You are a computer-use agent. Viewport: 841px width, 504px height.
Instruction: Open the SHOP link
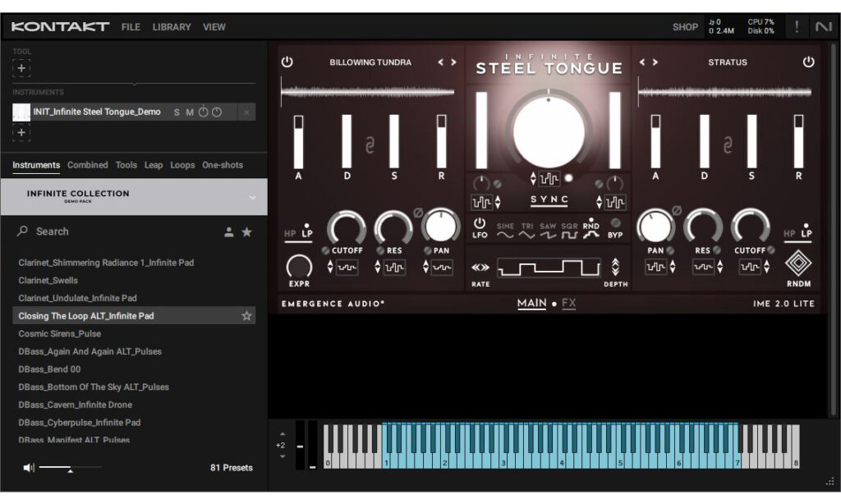[686, 27]
